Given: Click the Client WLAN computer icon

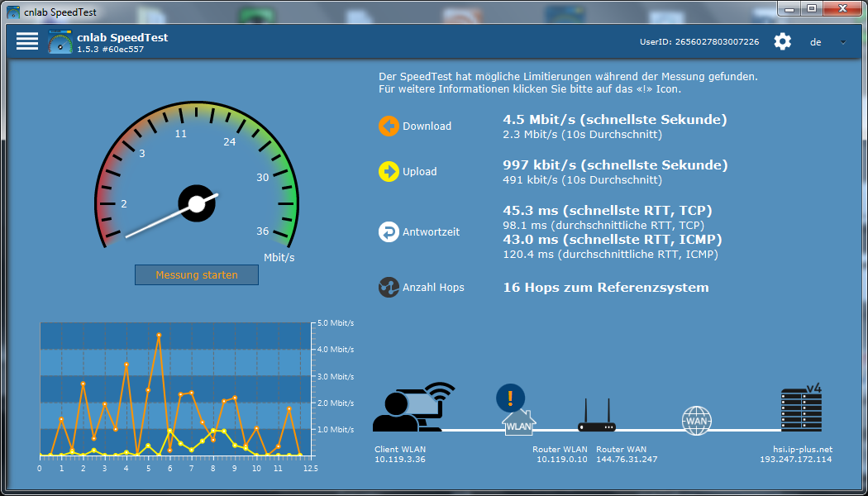Looking at the screenshot, I should pyautogui.click(x=413, y=407).
